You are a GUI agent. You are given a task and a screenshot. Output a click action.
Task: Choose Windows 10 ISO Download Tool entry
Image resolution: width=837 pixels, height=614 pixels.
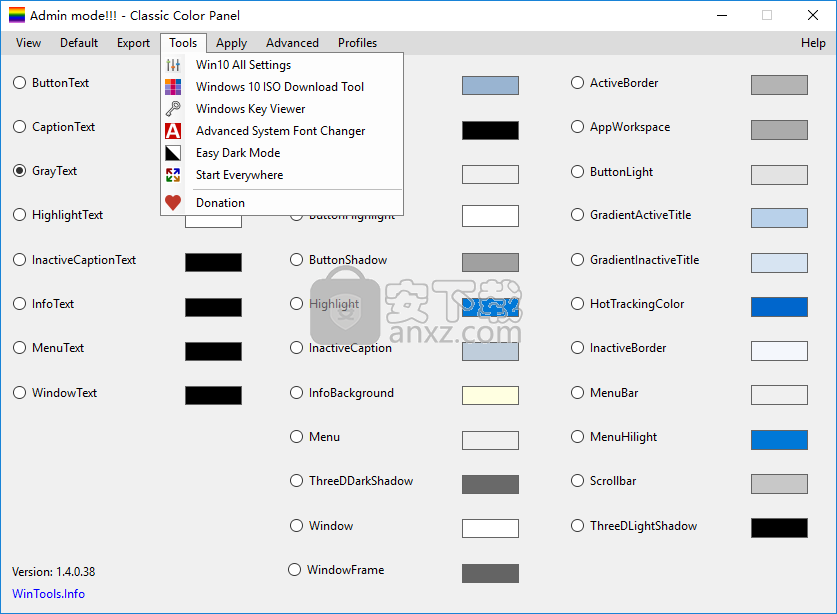click(282, 87)
